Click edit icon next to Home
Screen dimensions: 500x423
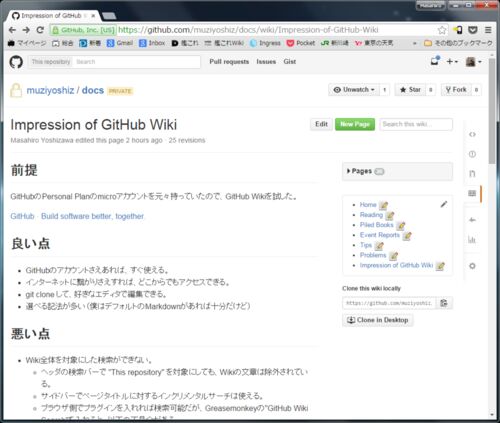click(x=383, y=205)
